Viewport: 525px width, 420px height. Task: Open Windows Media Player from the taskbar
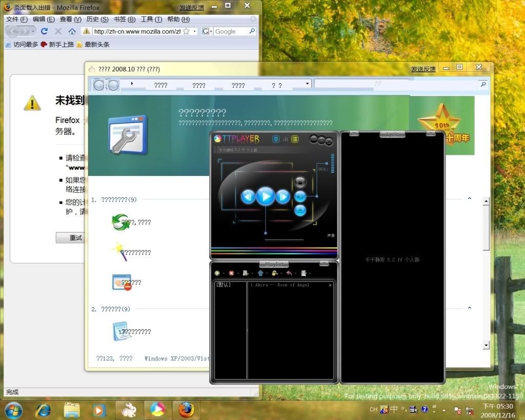point(98,410)
